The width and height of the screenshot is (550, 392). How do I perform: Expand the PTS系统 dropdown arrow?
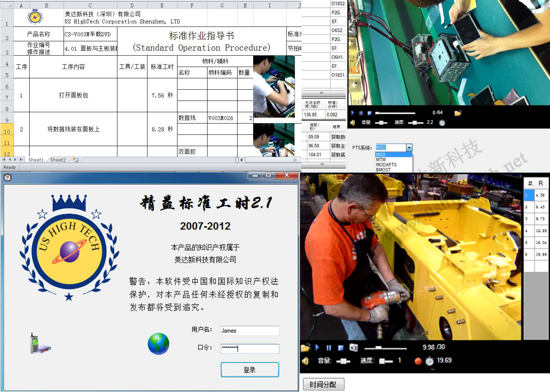pyautogui.click(x=409, y=148)
